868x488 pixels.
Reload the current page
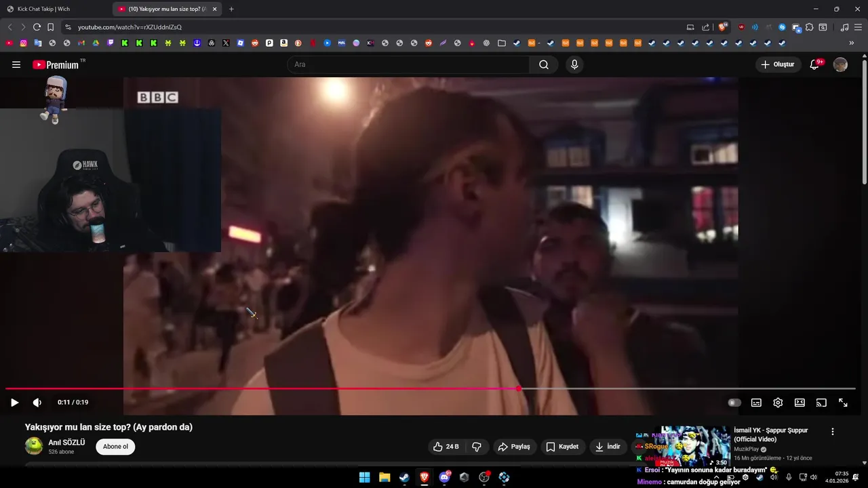coord(37,27)
